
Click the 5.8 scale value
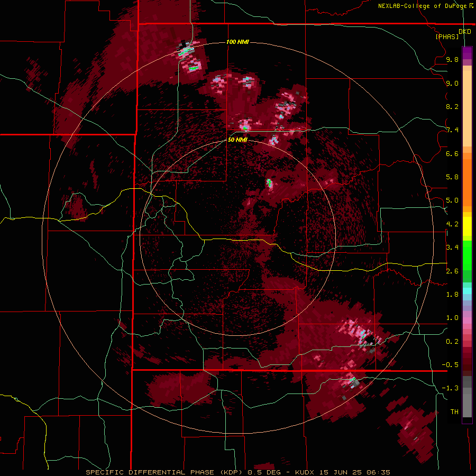click(452, 177)
